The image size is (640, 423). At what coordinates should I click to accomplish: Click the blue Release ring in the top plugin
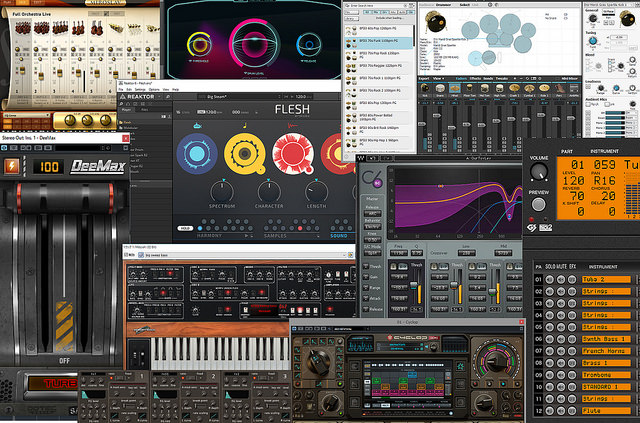point(309,44)
